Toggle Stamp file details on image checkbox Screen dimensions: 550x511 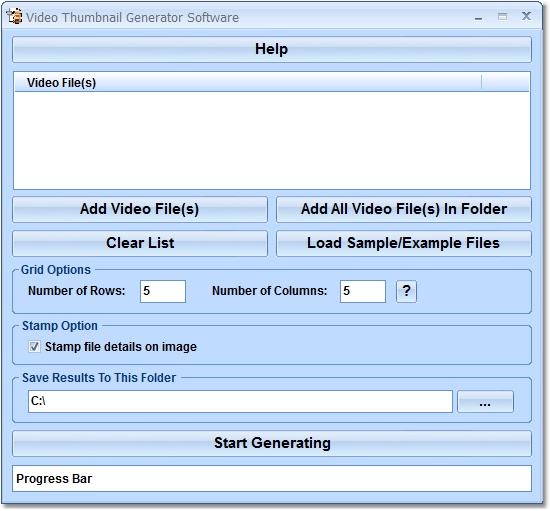(x=34, y=347)
